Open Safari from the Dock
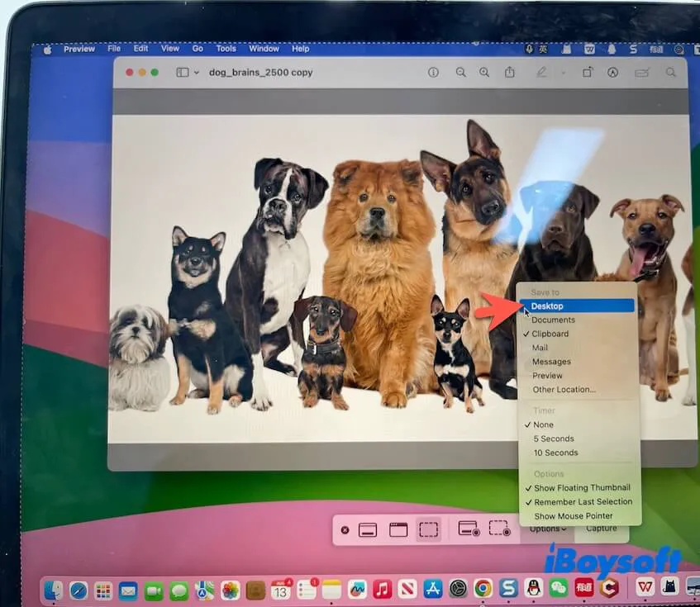Screen dimensions: 700x607 tap(79, 591)
